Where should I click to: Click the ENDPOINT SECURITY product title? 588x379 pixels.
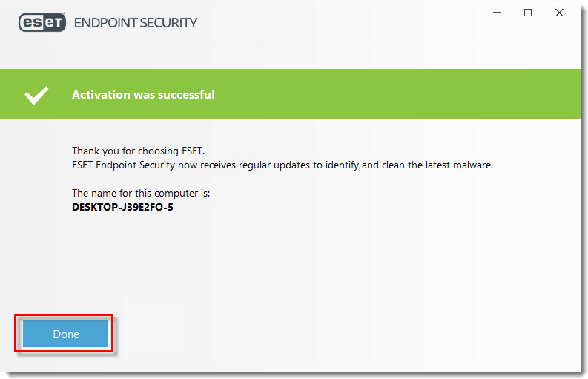pyautogui.click(x=136, y=23)
